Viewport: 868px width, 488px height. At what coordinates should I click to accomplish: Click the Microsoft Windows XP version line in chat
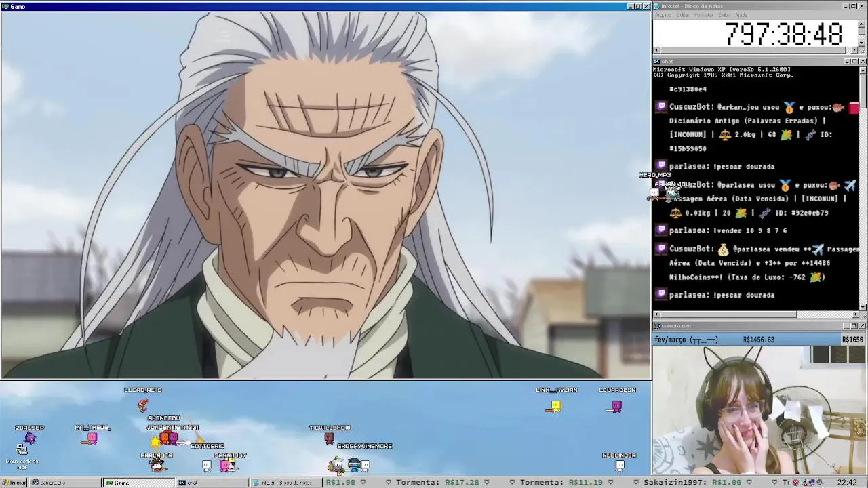pyautogui.click(x=722, y=69)
